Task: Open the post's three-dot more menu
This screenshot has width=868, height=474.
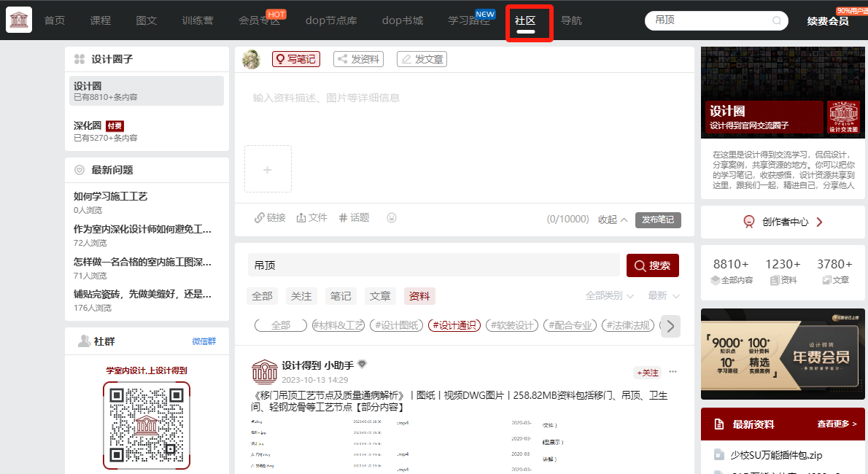Action: click(x=673, y=372)
